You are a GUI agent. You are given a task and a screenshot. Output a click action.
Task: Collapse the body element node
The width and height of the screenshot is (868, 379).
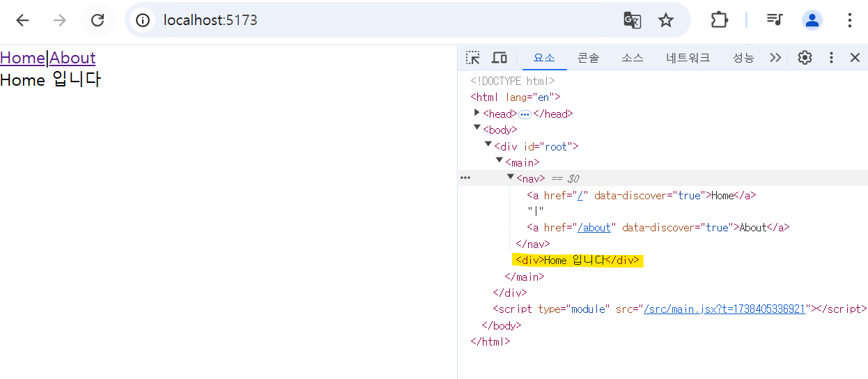[477, 127]
